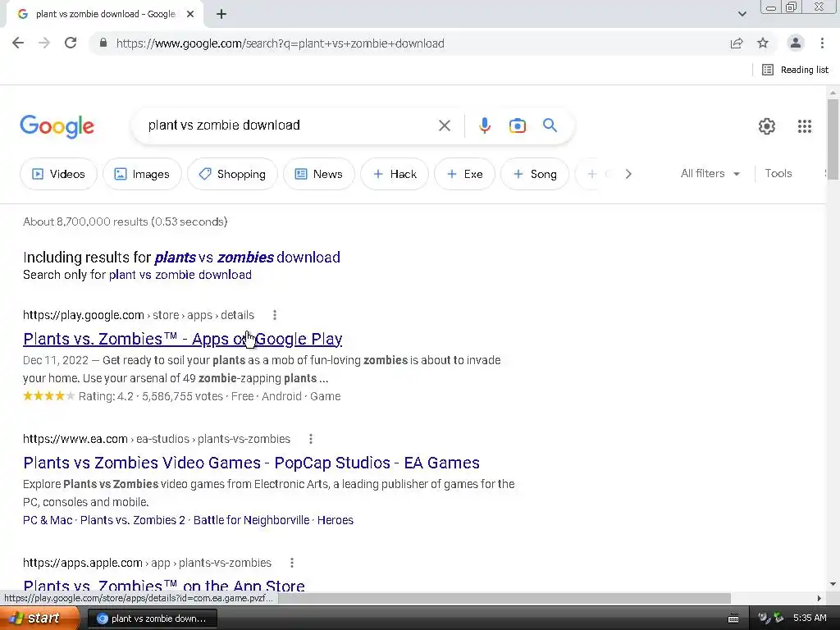This screenshot has height=630, width=840.
Task: Switch to Videos results
Action: tap(58, 174)
